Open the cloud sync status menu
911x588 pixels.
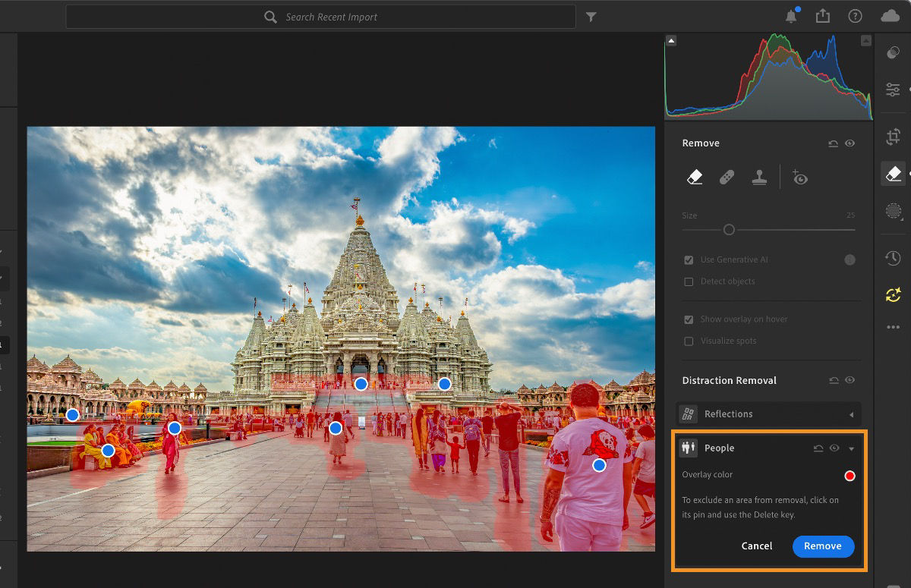[891, 16]
